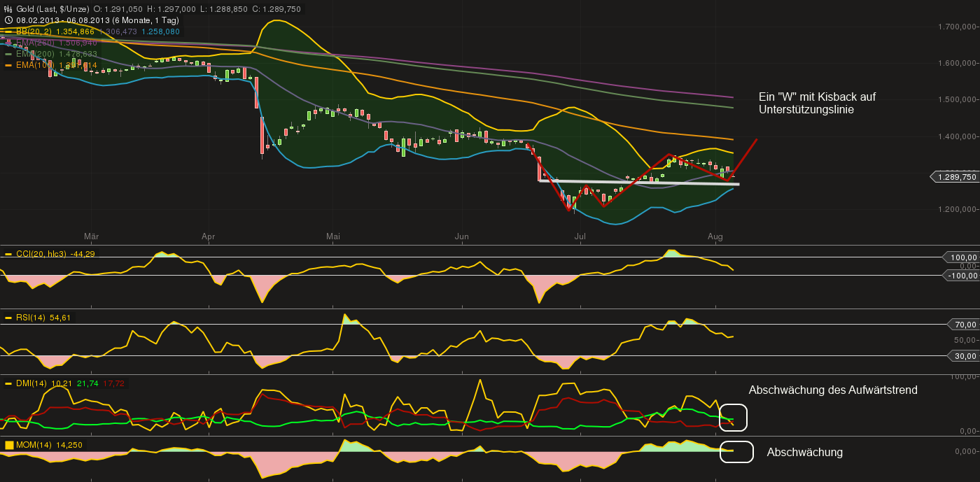Click the DMI red value 17,72
The image size is (980, 482).
pos(113,383)
